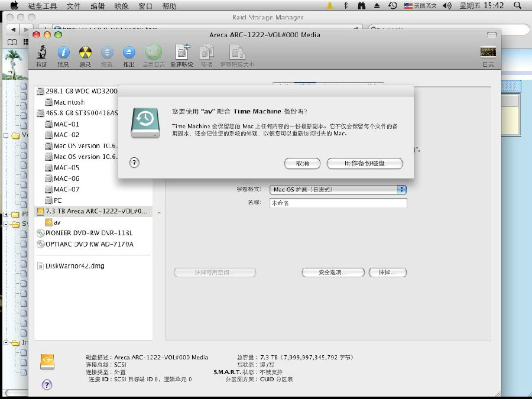This screenshot has height=399, width=532.
Task: Open the 映像 menu
Action: 121,6
